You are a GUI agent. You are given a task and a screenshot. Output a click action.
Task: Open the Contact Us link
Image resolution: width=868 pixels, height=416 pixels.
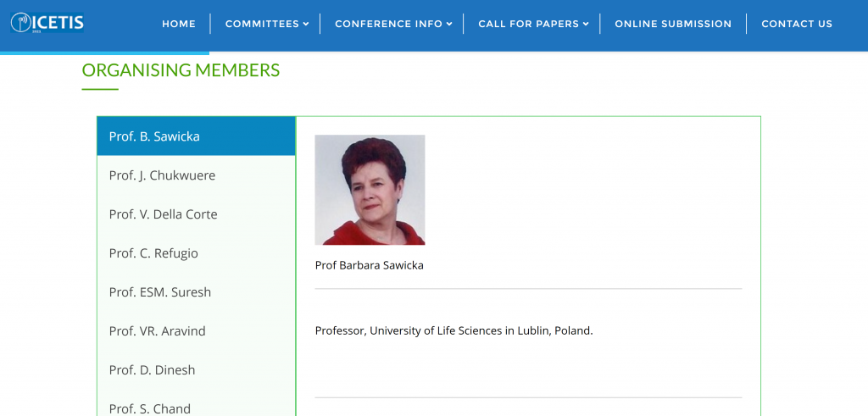pyautogui.click(x=797, y=24)
